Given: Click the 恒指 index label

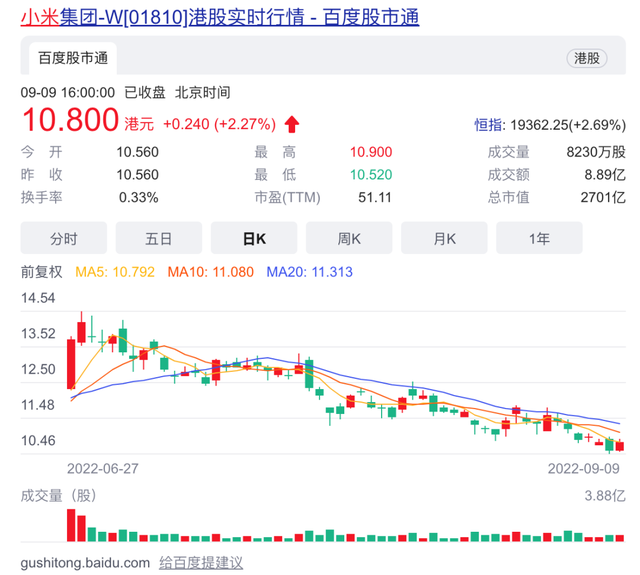Looking at the screenshot, I should 488,124.
